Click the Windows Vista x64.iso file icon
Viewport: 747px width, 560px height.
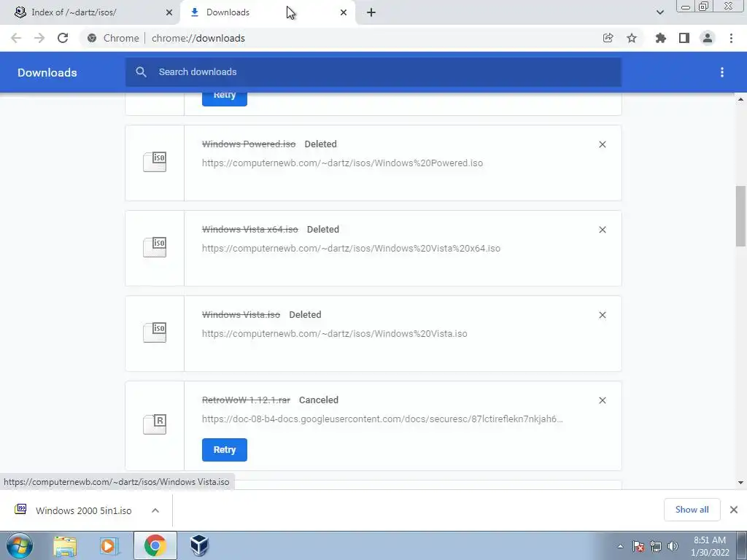coord(155,247)
